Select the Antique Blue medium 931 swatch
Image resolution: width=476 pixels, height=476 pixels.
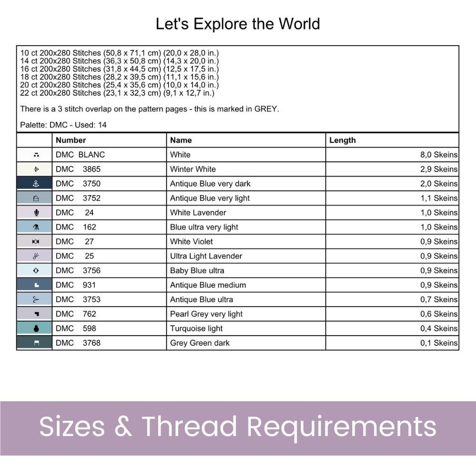point(34,285)
